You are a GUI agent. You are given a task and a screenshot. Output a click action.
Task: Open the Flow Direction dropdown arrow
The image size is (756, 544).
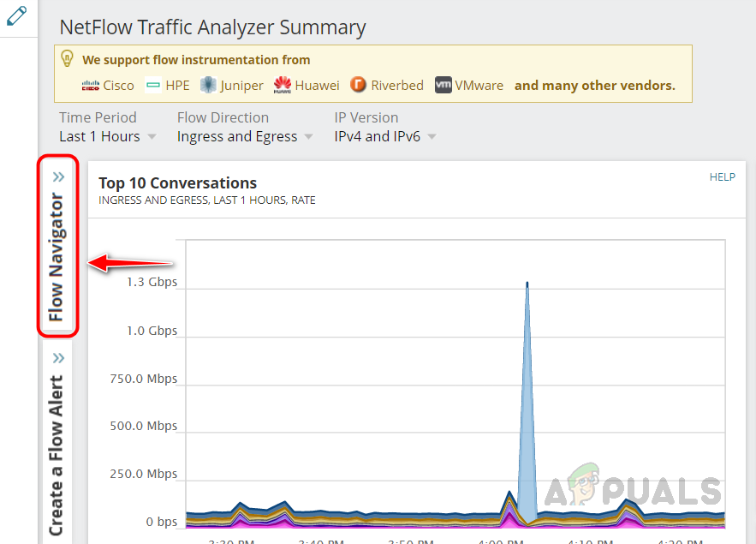pos(308,137)
